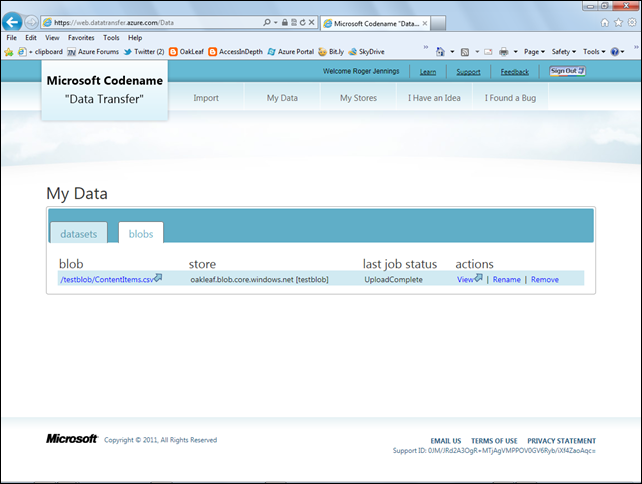Click the Remove action link
Screen dimensions: 642x484
tap(545, 279)
